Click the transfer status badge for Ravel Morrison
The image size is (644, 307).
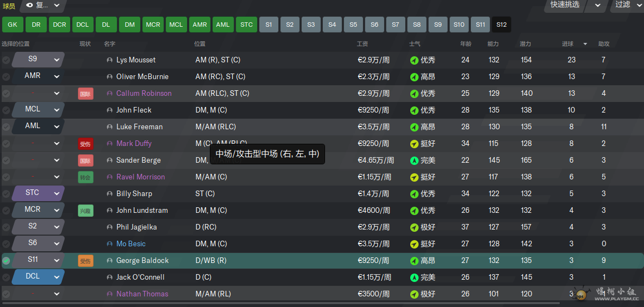click(86, 177)
